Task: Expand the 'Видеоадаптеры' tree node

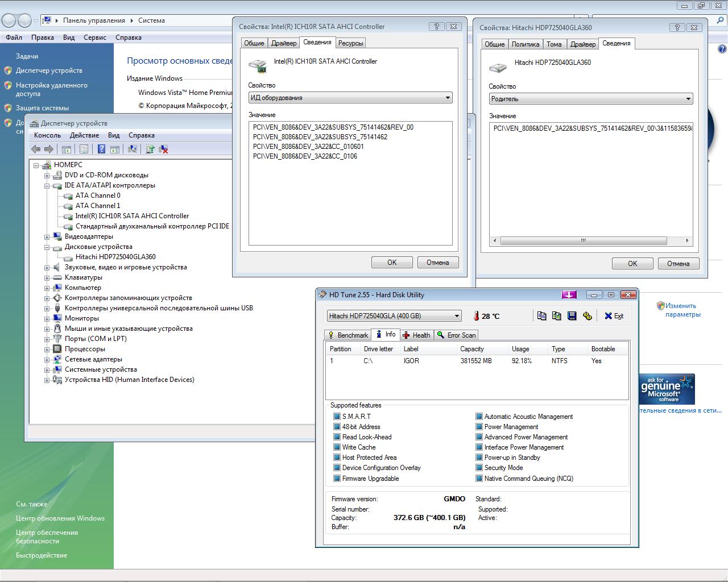Action: click(x=47, y=236)
